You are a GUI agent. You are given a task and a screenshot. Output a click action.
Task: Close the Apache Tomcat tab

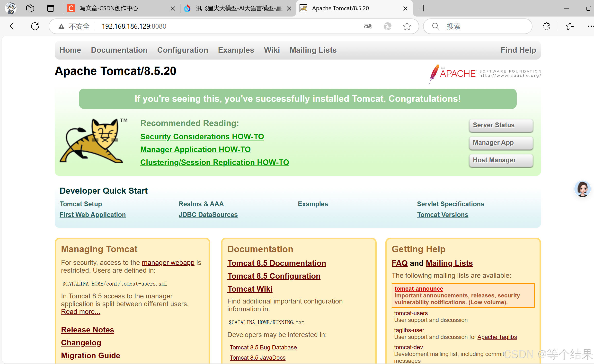point(405,9)
